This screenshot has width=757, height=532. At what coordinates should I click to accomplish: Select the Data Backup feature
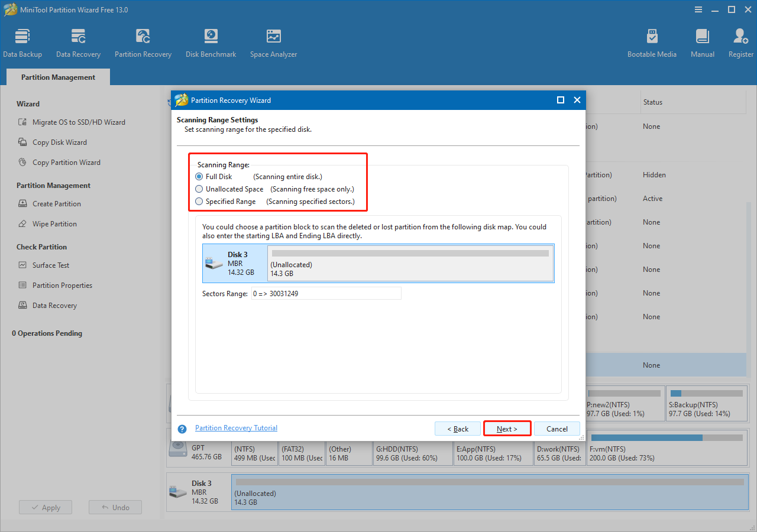click(x=22, y=41)
